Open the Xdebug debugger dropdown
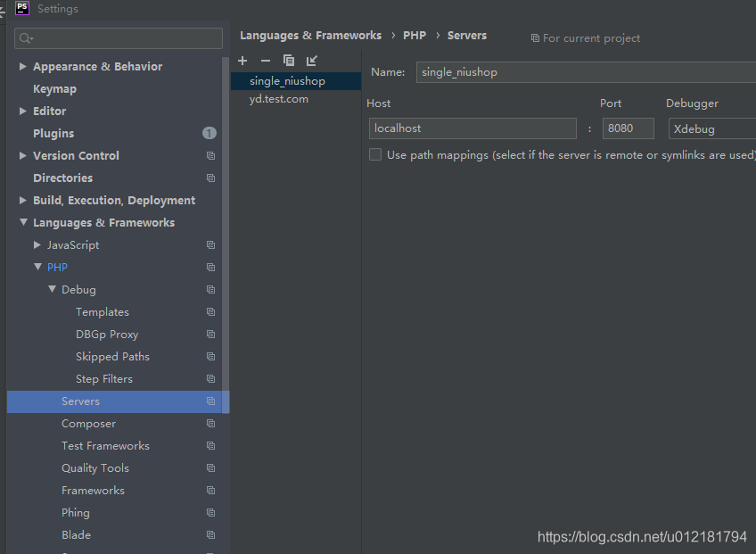 click(711, 128)
